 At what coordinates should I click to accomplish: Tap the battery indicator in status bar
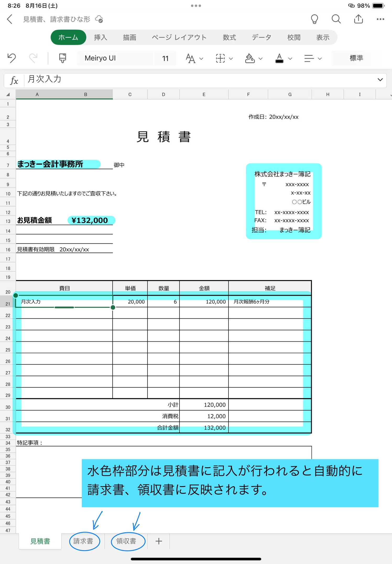[x=378, y=6]
